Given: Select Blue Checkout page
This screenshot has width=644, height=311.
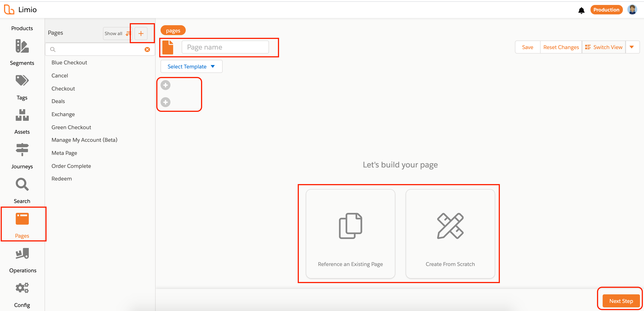Looking at the screenshot, I should [69, 63].
